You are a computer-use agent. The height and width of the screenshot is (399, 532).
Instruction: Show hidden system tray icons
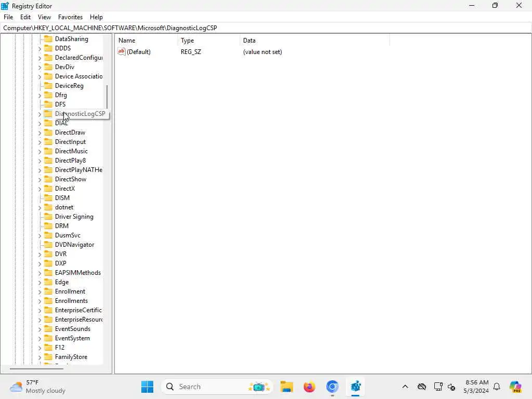(x=405, y=387)
